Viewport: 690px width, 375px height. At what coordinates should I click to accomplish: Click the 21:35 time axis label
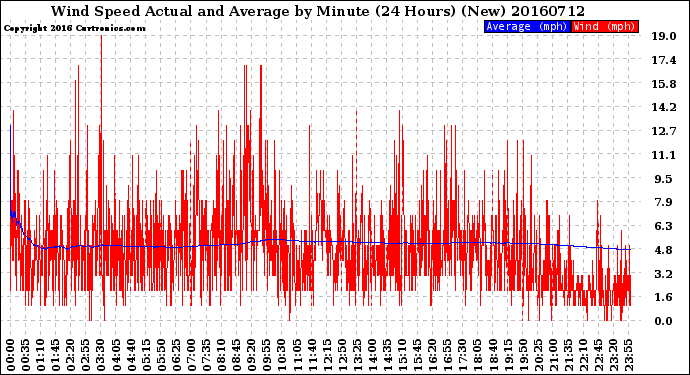(x=568, y=355)
